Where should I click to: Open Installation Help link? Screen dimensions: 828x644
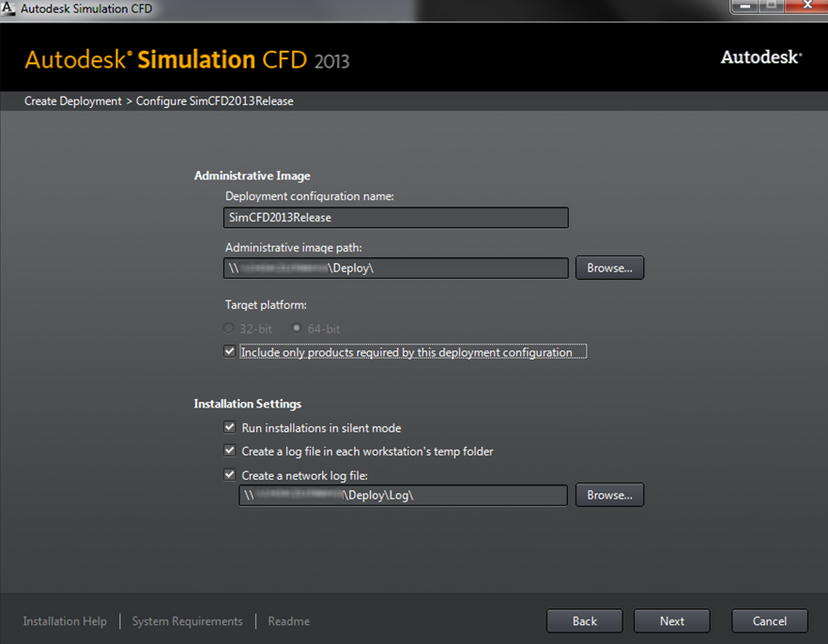(65, 621)
